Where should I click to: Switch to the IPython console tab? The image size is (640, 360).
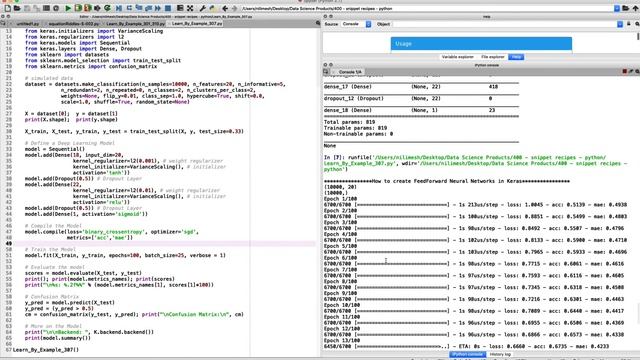pos(468,354)
